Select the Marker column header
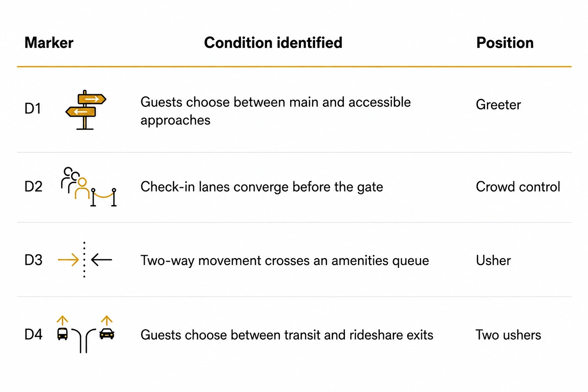Image resolution: width=588 pixels, height=392 pixels. click(x=49, y=43)
